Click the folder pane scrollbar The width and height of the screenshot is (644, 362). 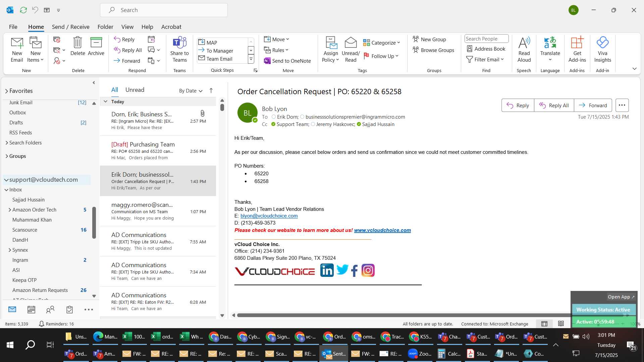click(94, 223)
